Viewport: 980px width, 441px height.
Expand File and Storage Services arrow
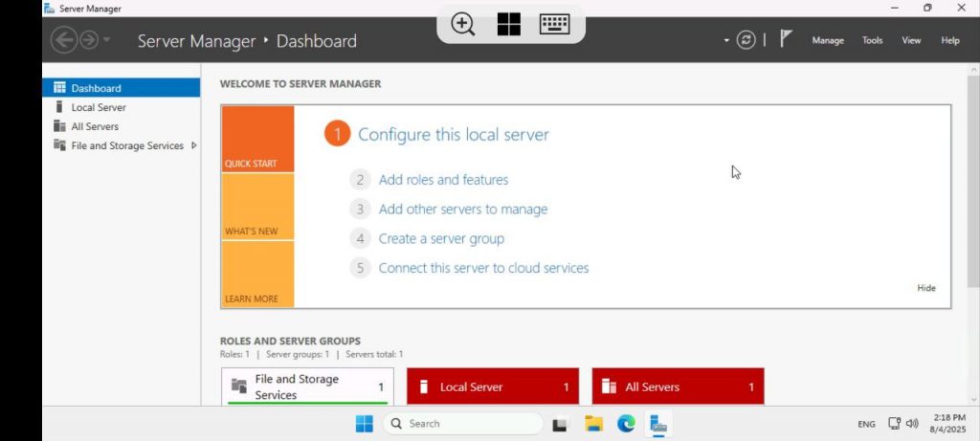193,145
